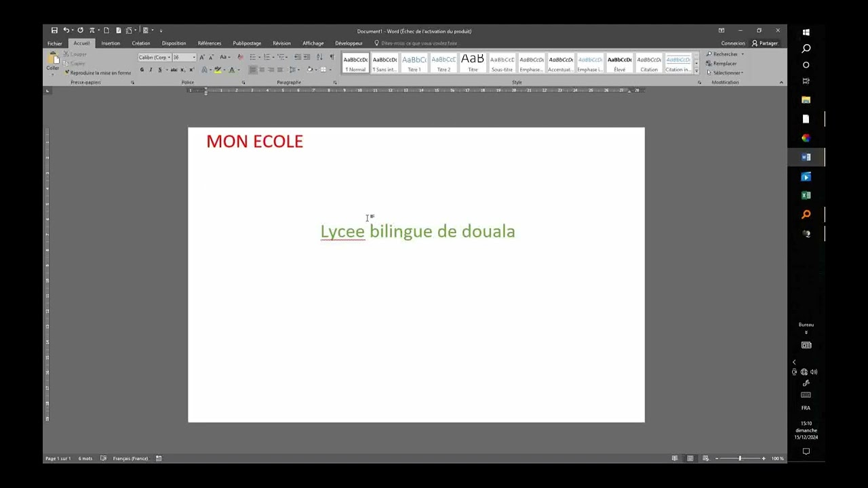Screen dimensions: 868x488
Task: Switch to read mode view
Action: coord(675,458)
